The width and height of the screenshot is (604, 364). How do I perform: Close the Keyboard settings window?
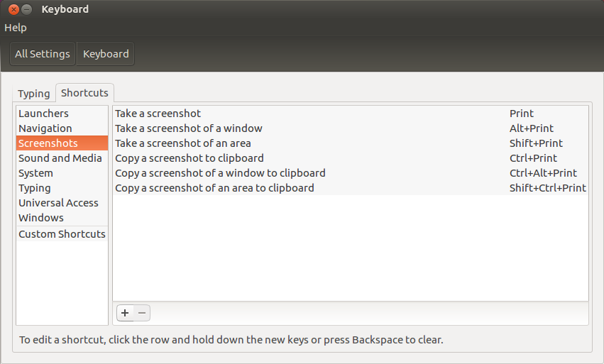pyautogui.click(x=12, y=9)
